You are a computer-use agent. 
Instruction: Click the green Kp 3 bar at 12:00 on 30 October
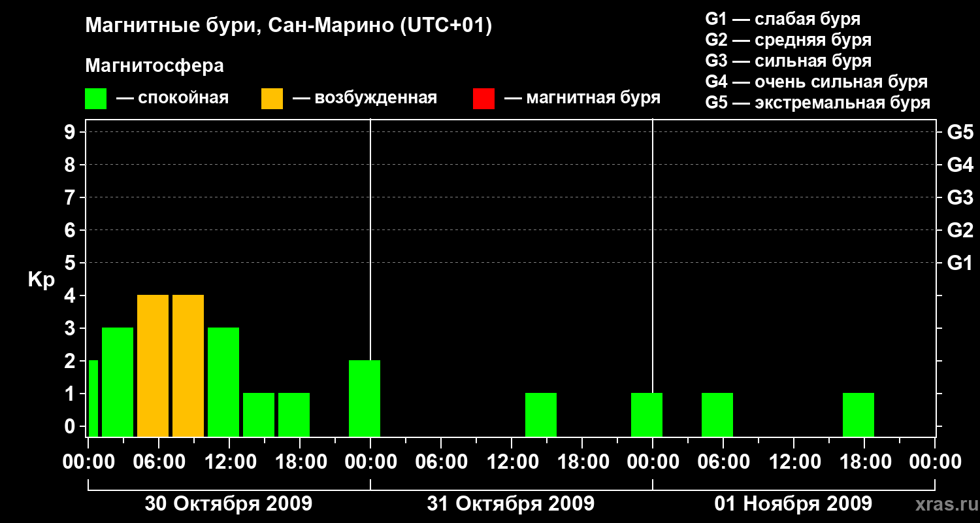click(223, 382)
